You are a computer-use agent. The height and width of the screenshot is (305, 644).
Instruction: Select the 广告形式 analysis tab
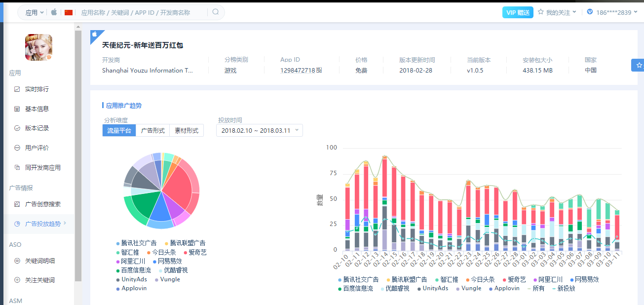[x=153, y=131]
